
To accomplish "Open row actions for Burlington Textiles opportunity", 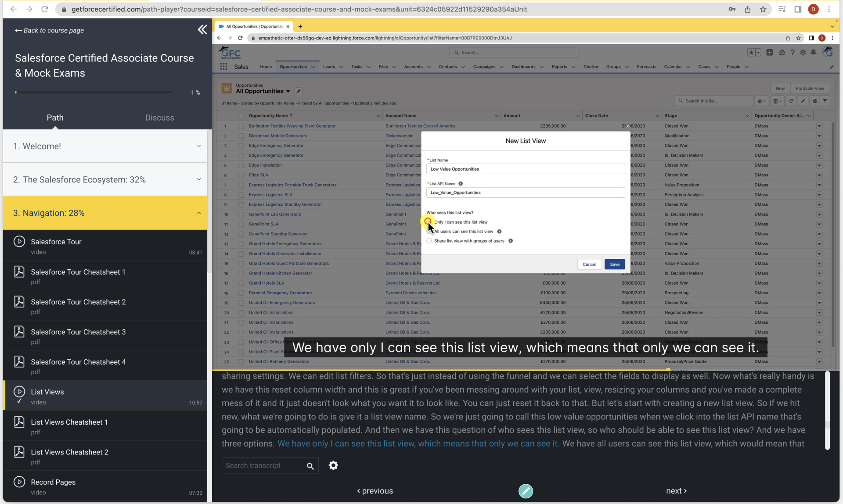I will click(x=819, y=126).
